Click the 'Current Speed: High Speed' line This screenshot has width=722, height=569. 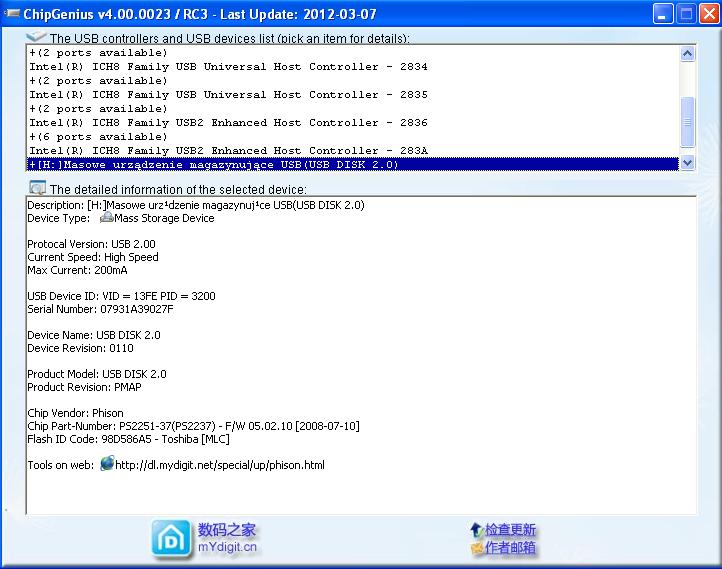93,257
